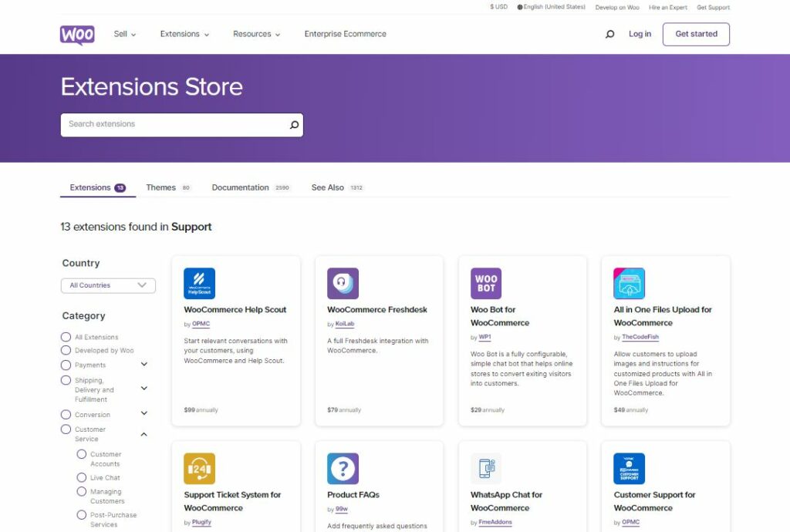
Task: Open the Resources navigation dropdown
Action: pos(256,34)
